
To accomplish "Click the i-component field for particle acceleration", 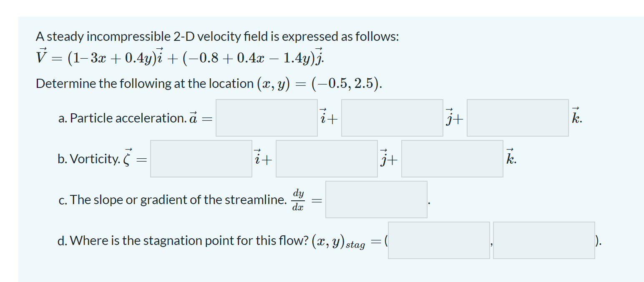I will click(266, 118).
